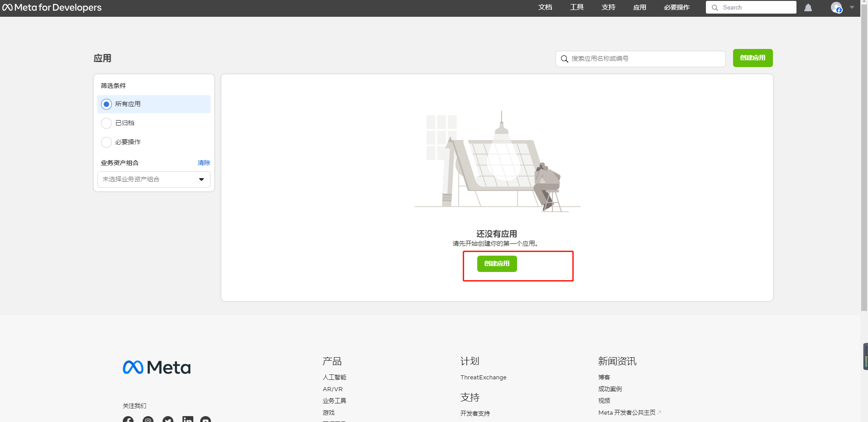Click 创建应用 under 还没有应用
Image resolution: width=868 pixels, height=422 pixels.
[497, 264]
